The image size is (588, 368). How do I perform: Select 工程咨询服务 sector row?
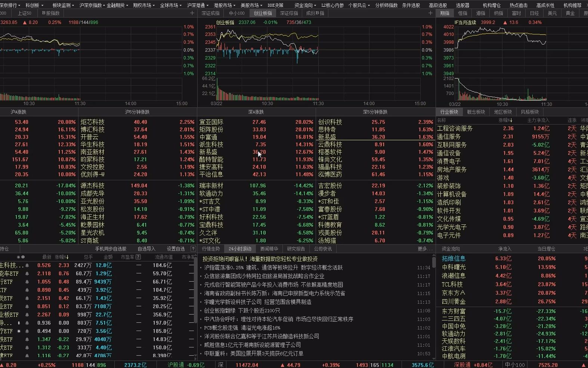(455, 128)
